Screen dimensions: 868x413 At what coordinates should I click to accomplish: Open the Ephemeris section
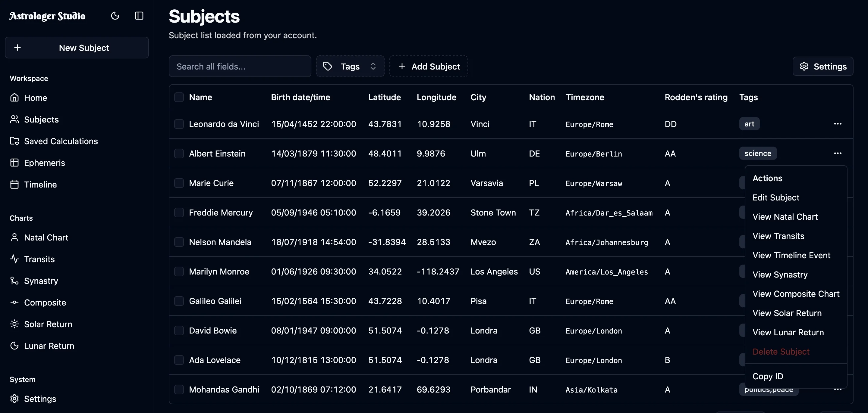click(44, 163)
